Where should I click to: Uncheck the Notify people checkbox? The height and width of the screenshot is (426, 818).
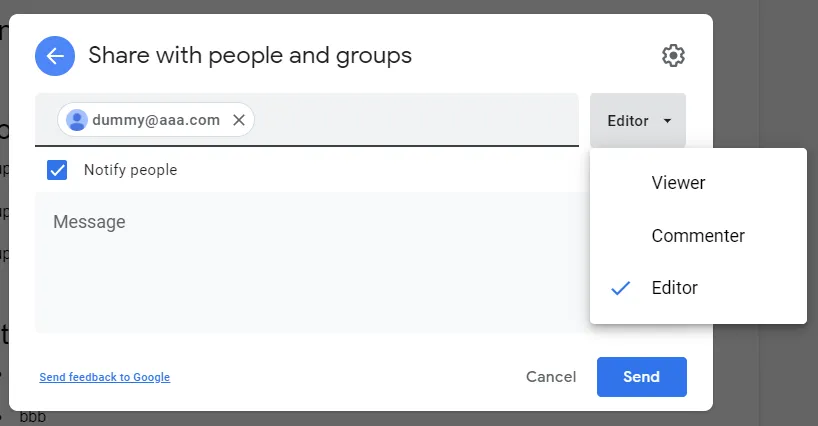[x=57, y=170]
